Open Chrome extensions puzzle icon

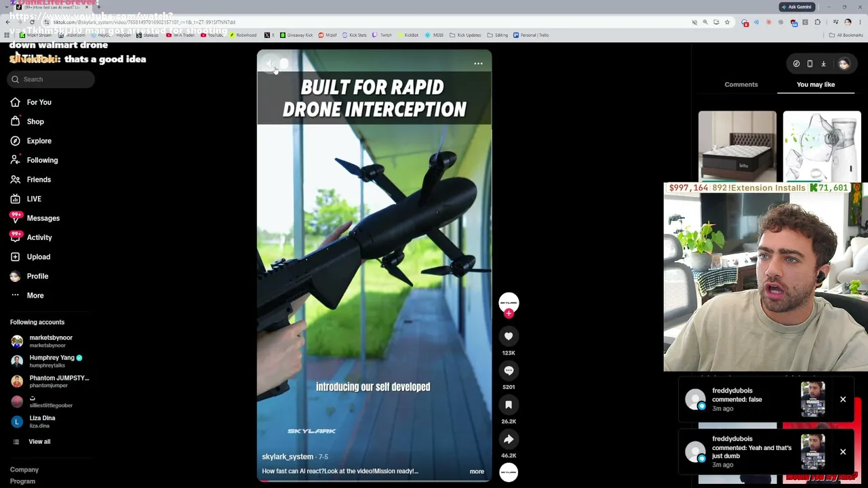(x=817, y=22)
